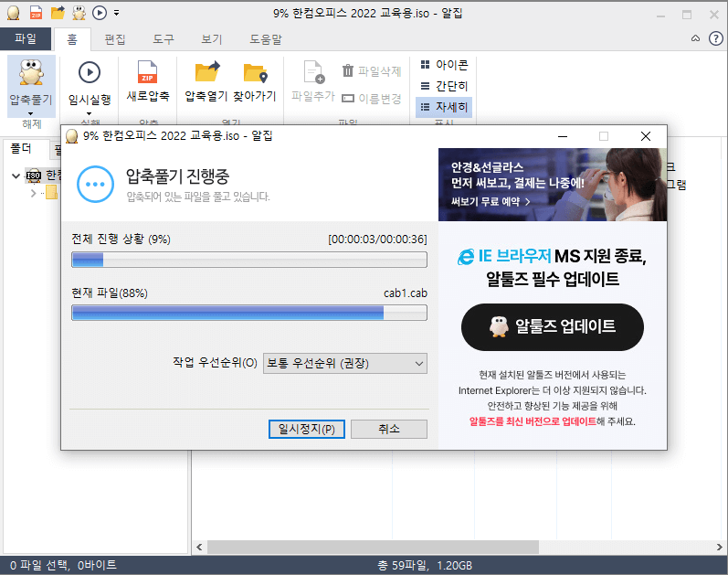The height and width of the screenshot is (575, 728).
Task: Open help with the question mark icon
Action: point(716,38)
